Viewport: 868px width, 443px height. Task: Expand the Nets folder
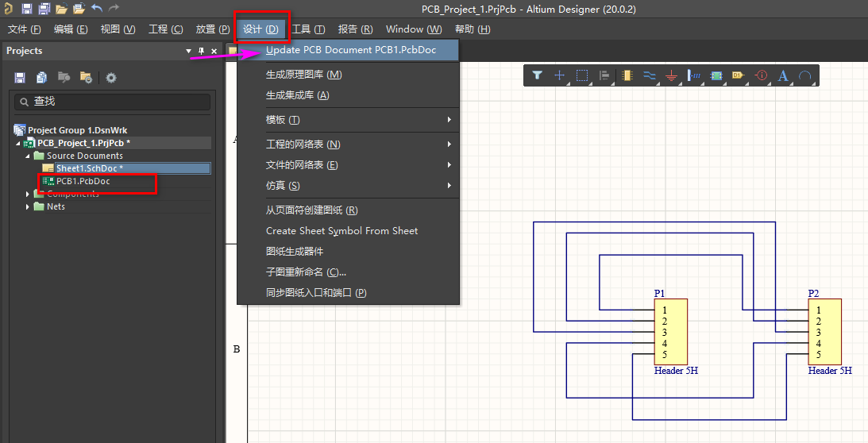click(27, 206)
